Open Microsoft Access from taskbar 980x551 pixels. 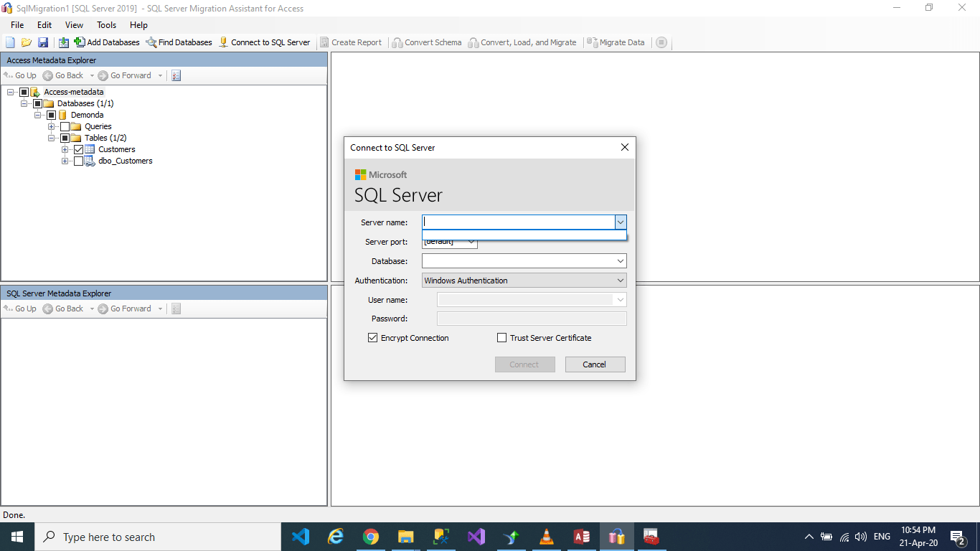pos(582,537)
